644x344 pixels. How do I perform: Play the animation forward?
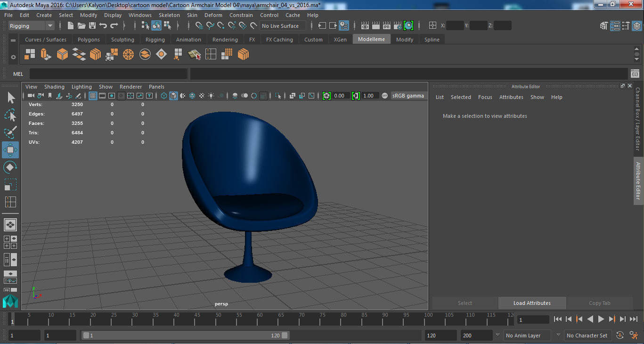click(x=601, y=319)
